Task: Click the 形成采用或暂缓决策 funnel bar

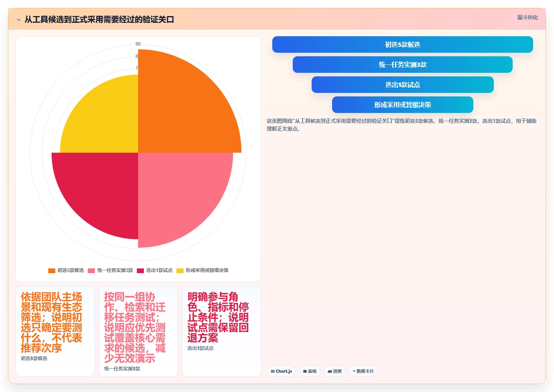Action: (403, 105)
